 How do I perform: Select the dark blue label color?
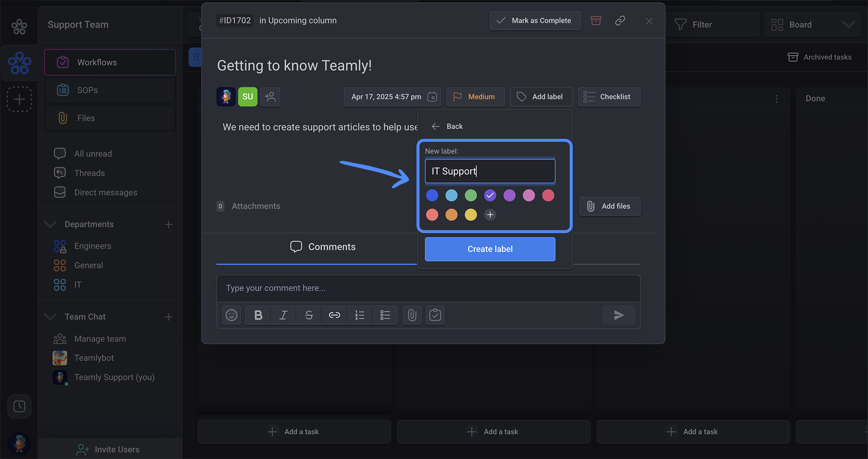pos(432,196)
